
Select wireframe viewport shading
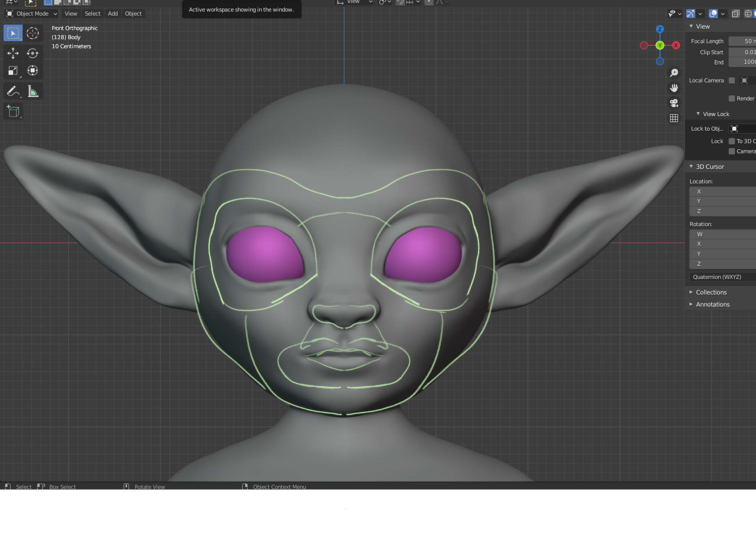[748, 14]
